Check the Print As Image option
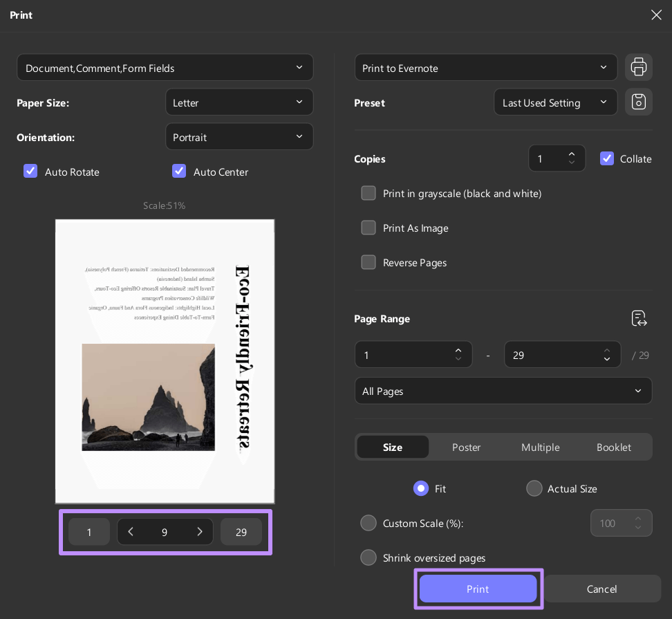 [368, 228]
